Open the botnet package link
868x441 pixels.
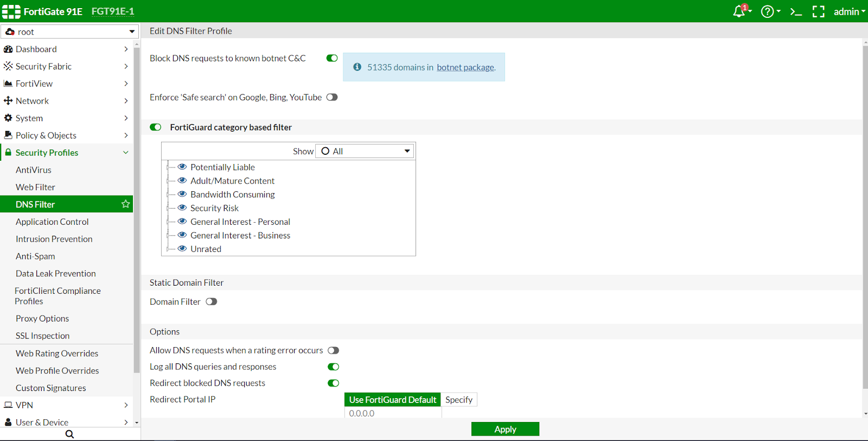(466, 67)
